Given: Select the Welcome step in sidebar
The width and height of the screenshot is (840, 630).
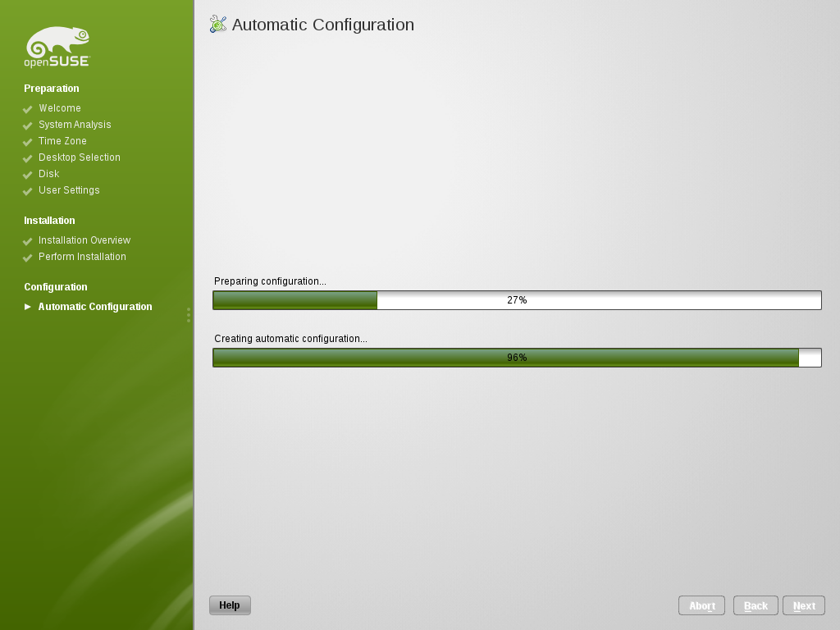Looking at the screenshot, I should pos(59,108).
